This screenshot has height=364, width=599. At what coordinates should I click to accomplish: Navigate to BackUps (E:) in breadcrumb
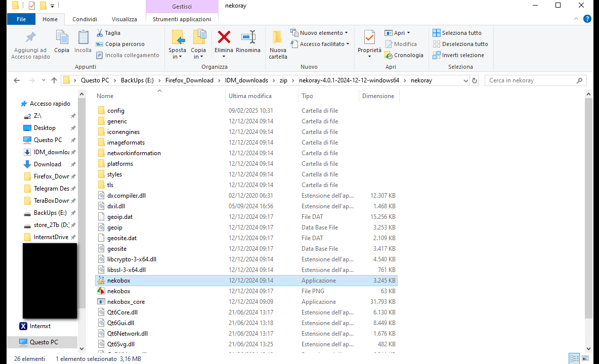click(137, 80)
